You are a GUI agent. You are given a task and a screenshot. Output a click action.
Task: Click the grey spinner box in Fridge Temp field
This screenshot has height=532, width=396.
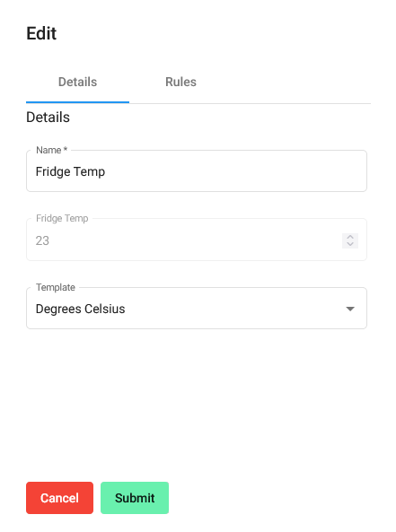(350, 241)
